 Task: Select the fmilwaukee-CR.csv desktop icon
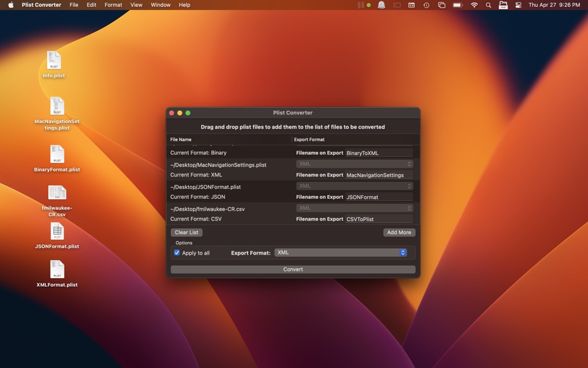click(x=57, y=193)
